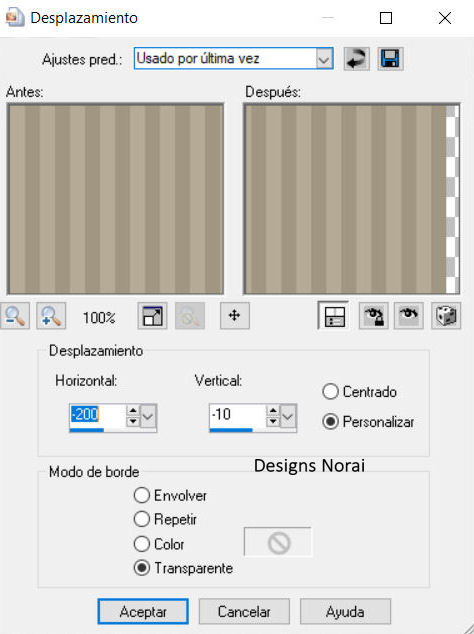Save preset with the floppy disk icon
The height and width of the screenshot is (634, 474).
(390, 59)
